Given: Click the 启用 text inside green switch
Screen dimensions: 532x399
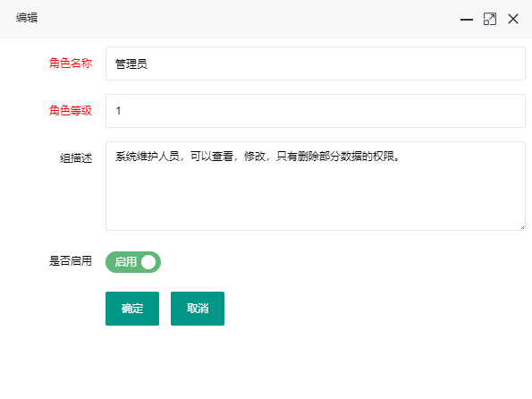Looking at the screenshot, I should pos(125,262).
